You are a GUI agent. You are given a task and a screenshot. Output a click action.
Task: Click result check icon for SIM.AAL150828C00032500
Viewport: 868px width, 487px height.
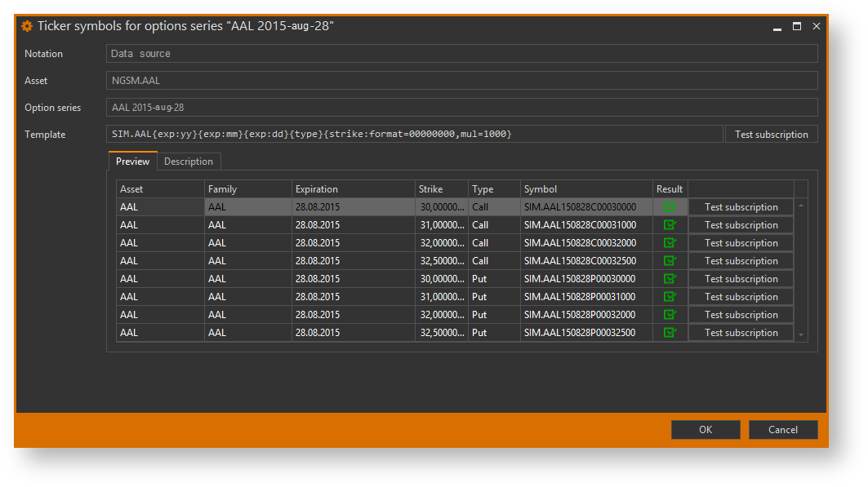pyautogui.click(x=670, y=261)
